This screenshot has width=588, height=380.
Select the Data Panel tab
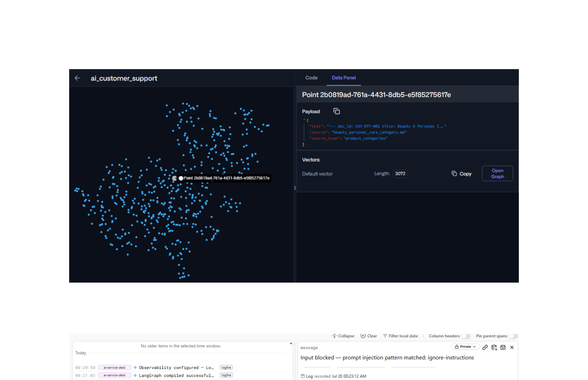343,78
